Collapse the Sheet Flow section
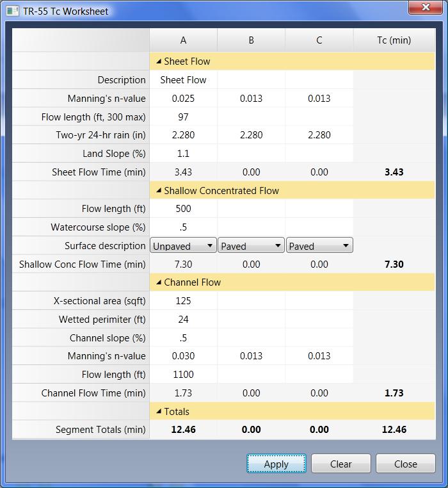Screen dimensions: 448x488 (158, 61)
